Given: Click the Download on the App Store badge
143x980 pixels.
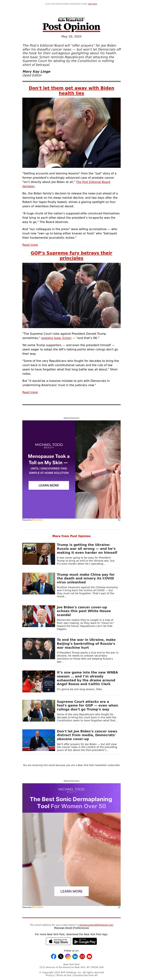Looking at the screenshot, I should click(58, 941).
